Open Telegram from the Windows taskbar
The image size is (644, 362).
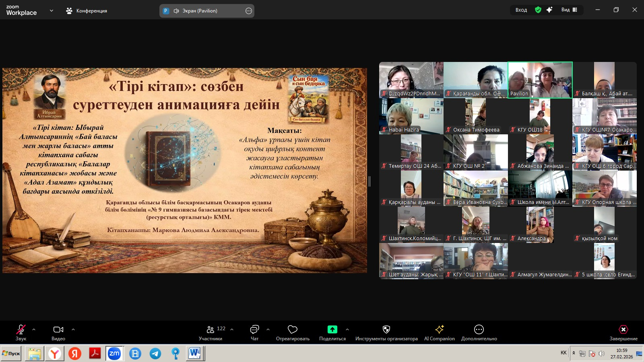[155, 354]
